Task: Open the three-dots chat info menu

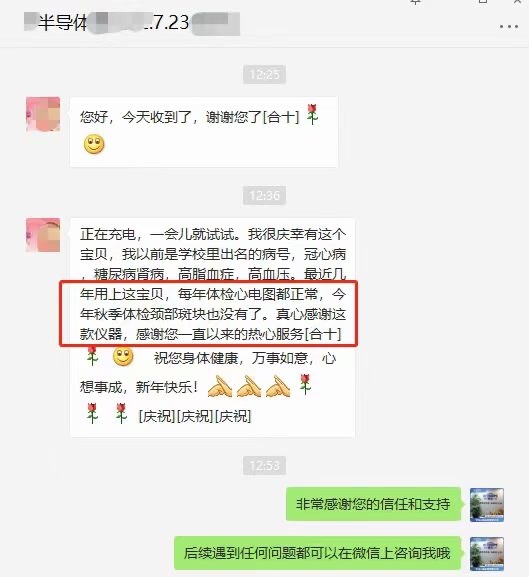Action: [x=509, y=26]
